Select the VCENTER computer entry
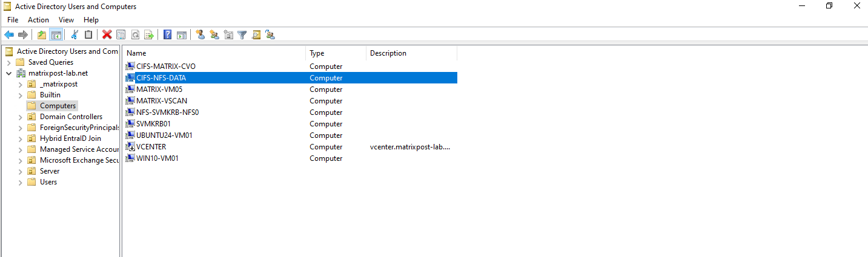The height and width of the screenshot is (257, 868). (x=151, y=147)
